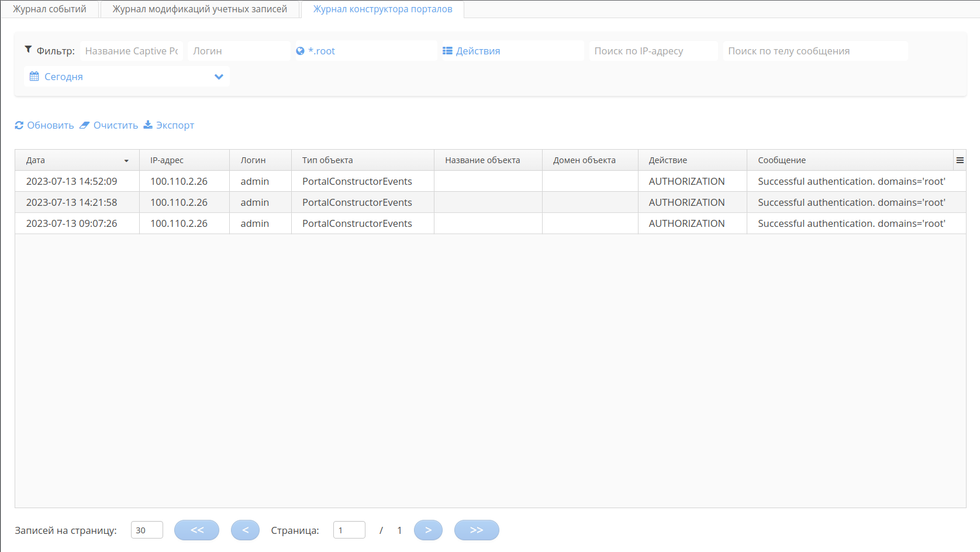Click PortalConstructorEvents in the 09:07:26 row

pyautogui.click(x=357, y=223)
